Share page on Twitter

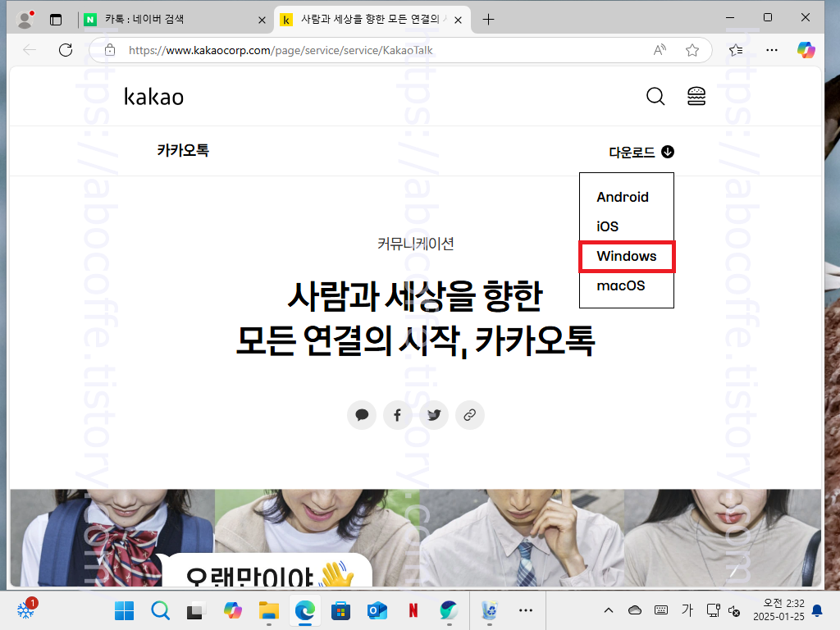[x=434, y=414]
